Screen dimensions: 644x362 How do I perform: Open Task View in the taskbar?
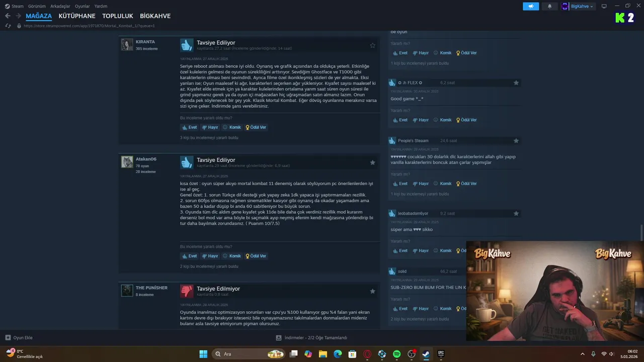[x=294, y=354]
